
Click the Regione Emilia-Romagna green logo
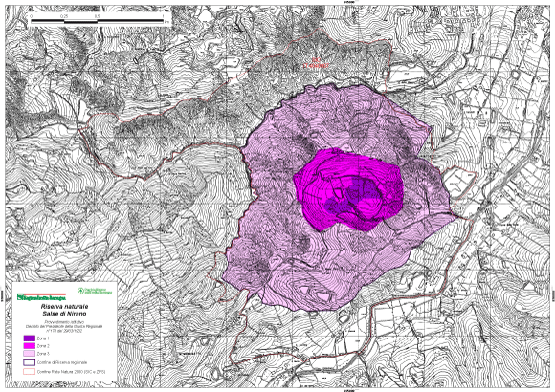[41, 297]
